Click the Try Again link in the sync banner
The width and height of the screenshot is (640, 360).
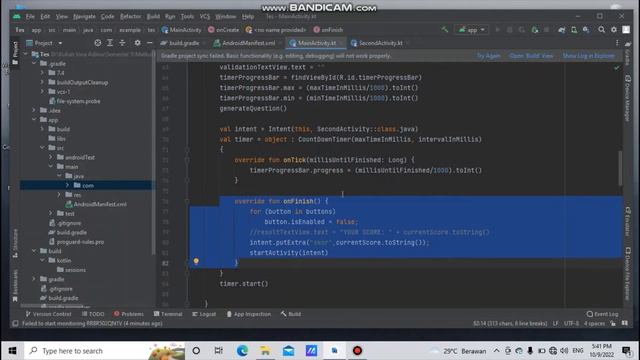tap(488, 56)
